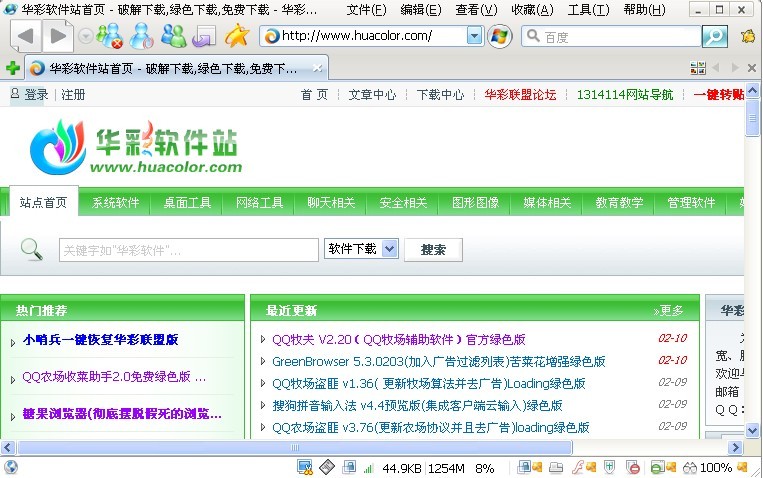Open 小哨兵一键恢复华彩联盟版 link

pyautogui.click(x=100, y=339)
